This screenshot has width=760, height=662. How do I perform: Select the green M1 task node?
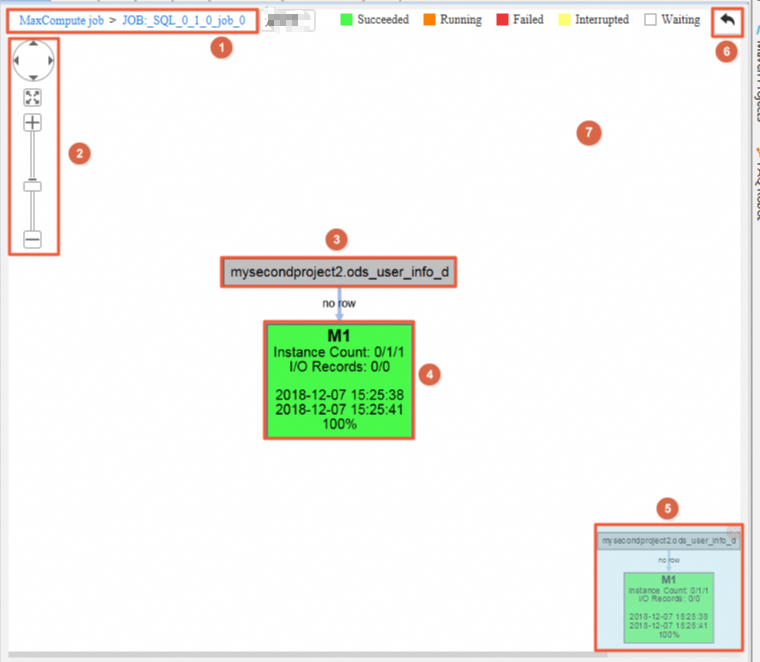point(339,380)
